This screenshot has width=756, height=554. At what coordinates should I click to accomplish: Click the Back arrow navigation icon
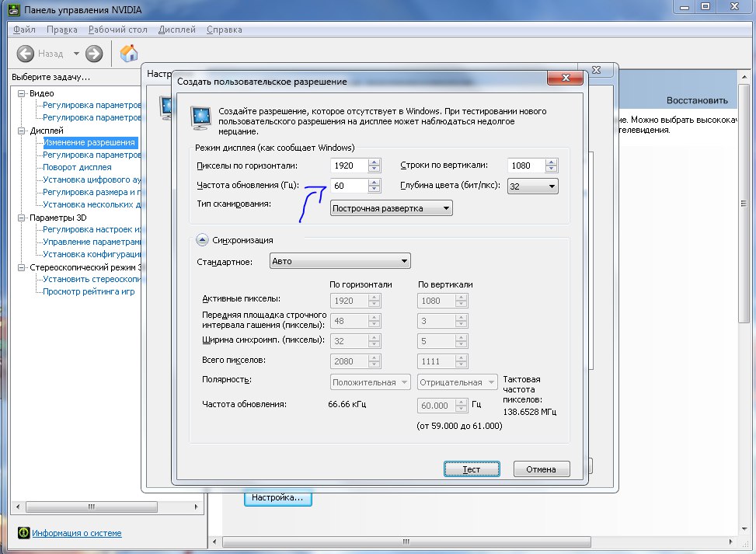tap(26, 54)
